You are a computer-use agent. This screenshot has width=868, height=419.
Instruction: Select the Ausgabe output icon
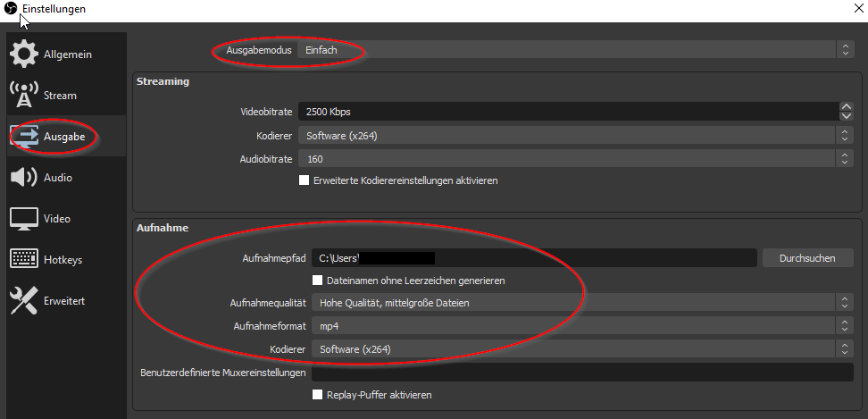click(24, 137)
